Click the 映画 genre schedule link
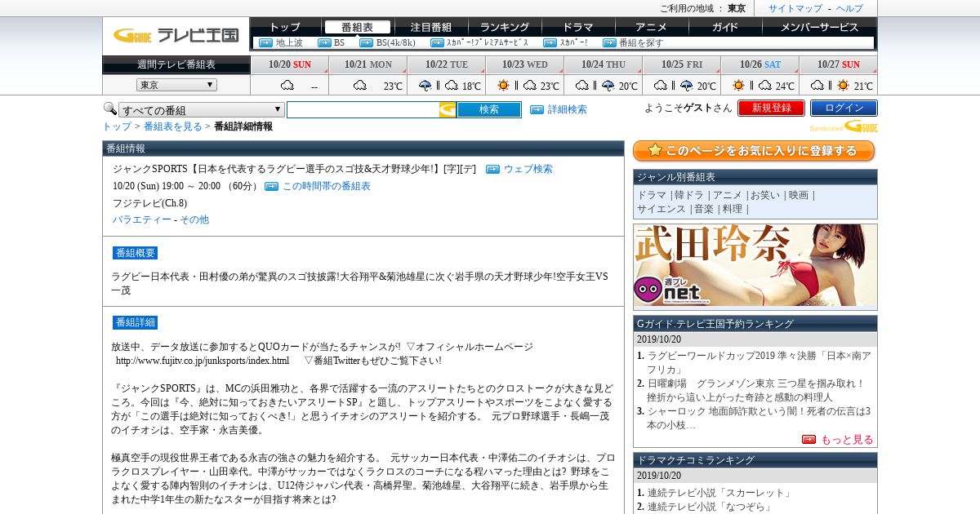Screen dimensions: 980x514 799,195
